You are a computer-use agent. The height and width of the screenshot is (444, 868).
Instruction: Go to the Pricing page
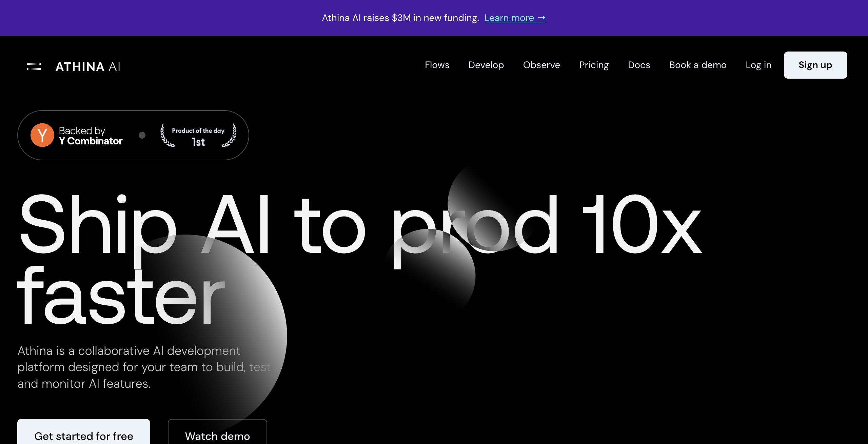tap(594, 65)
